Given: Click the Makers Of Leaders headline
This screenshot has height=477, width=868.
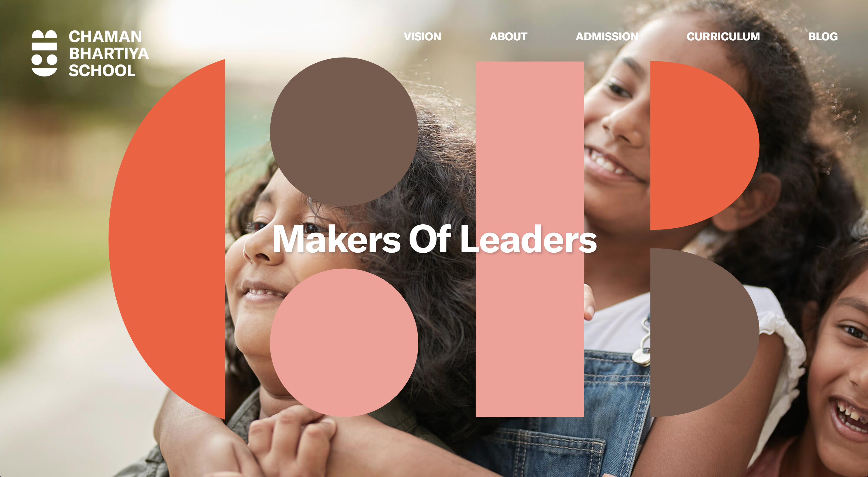Looking at the screenshot, I should 434,239.
